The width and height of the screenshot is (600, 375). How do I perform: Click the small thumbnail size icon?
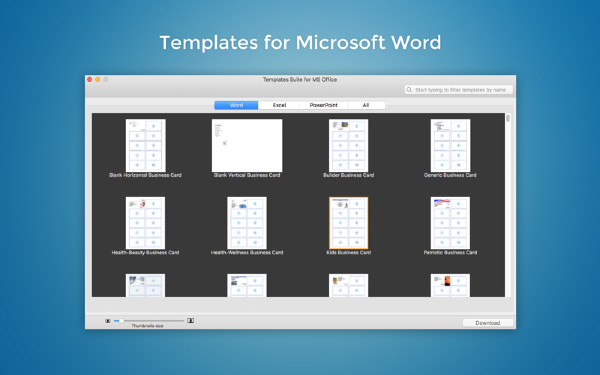click(x=108, y=321)
